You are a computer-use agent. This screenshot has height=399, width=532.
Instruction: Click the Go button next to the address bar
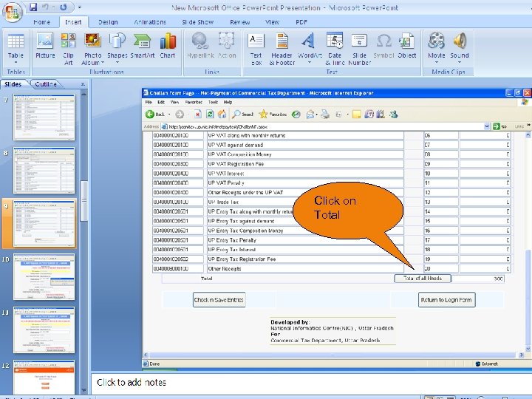pyautogui.click(x=499, y=126)
